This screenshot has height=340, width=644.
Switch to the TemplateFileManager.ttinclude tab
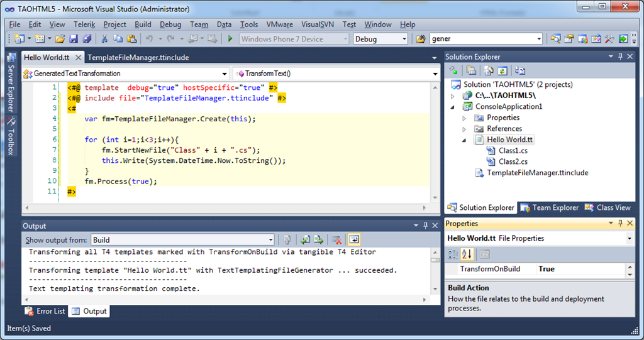(x=138, y=57)
